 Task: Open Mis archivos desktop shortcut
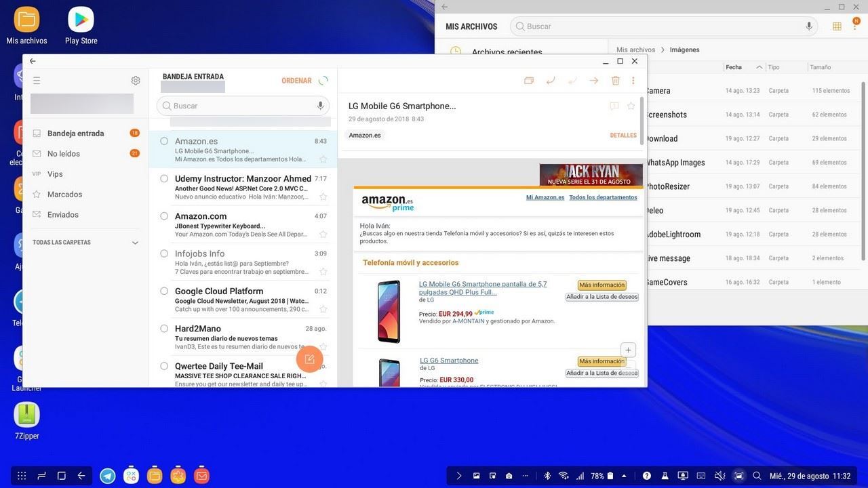(x=26, y=26)
